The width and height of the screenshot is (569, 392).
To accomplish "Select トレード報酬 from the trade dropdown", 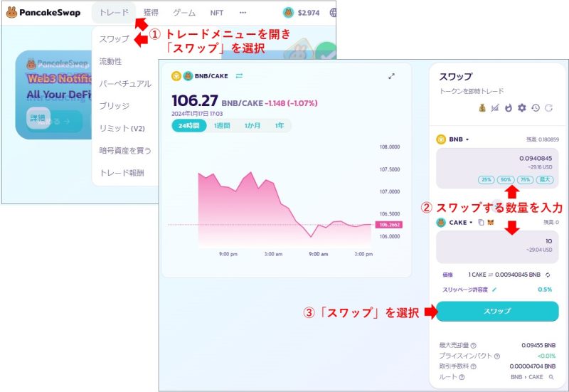I will click(x=122, y=173).
